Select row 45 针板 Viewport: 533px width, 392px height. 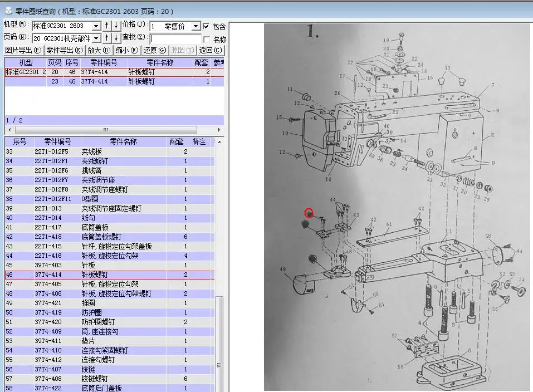click(110, 265)
